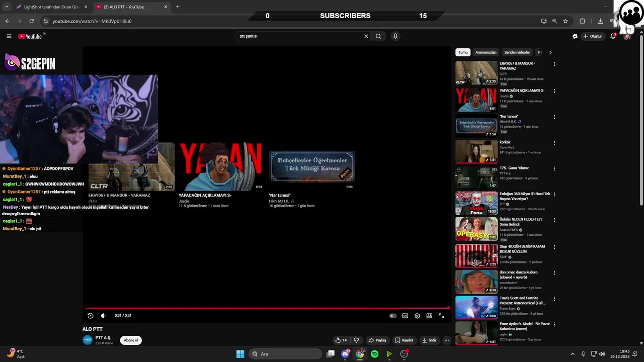Screen dimensions: 644x362
Task: Open the PTT A.Ş. channel avatar
Action: (x=88, y=340)
